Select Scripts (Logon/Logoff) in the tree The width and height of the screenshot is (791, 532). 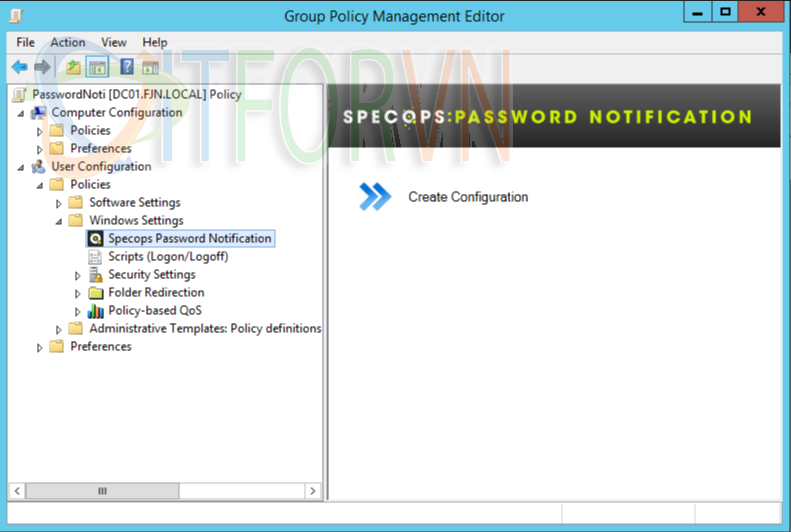[168, 257]
